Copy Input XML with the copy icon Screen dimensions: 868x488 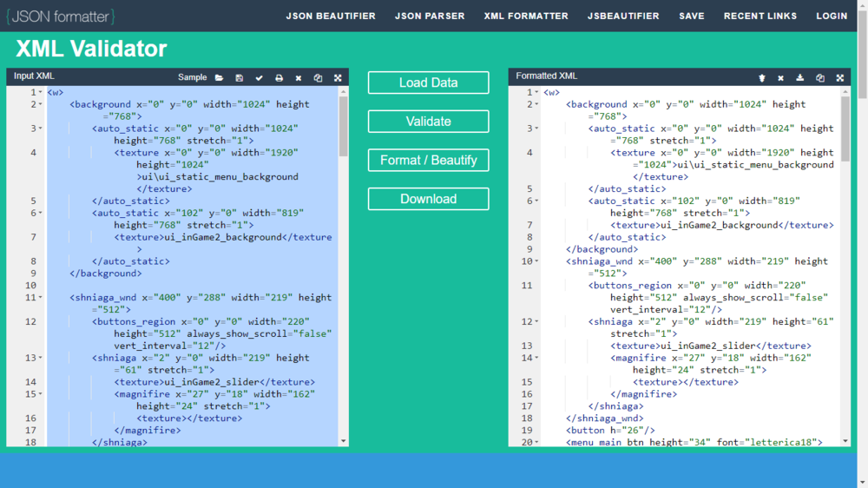click(x=318, y=78)
